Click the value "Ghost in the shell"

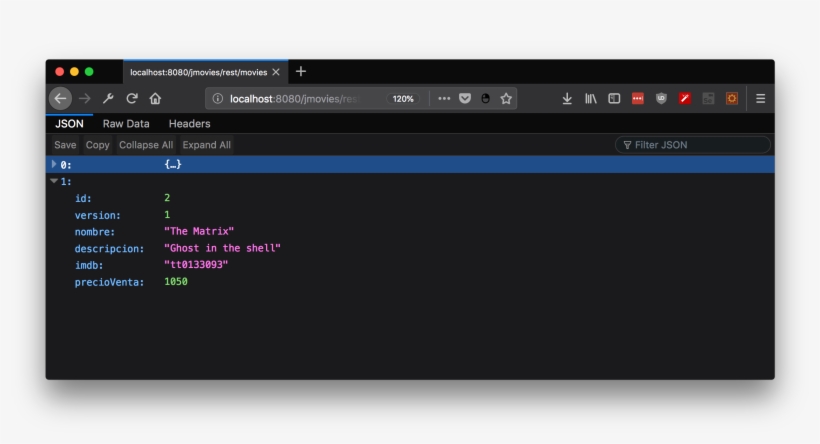tap(222, 248)
